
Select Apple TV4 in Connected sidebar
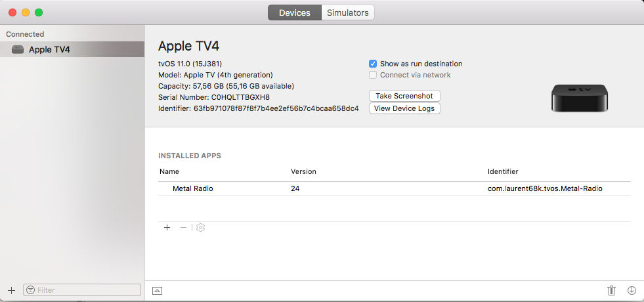point(72,49)
